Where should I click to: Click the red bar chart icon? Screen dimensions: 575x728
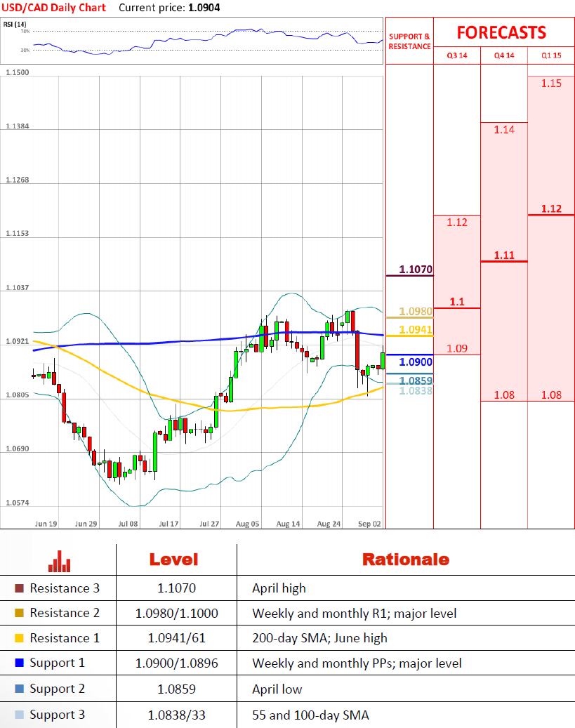coord(60,561)
